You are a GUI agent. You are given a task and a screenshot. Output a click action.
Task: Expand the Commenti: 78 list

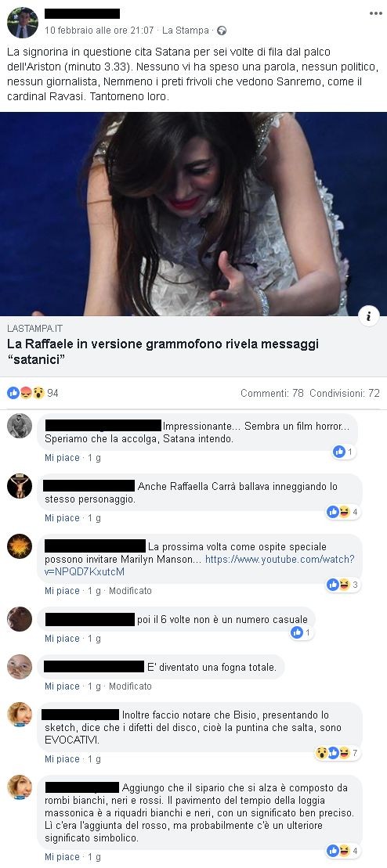pos(272,393)
